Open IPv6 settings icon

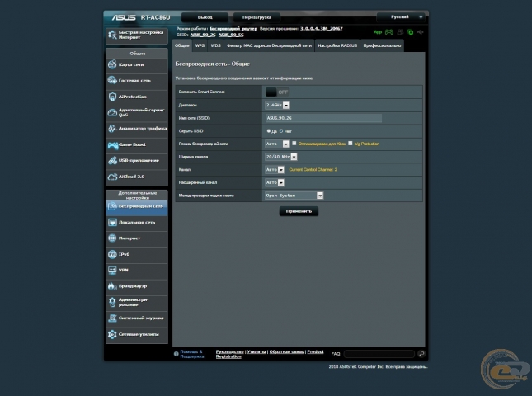coord(112,254)
